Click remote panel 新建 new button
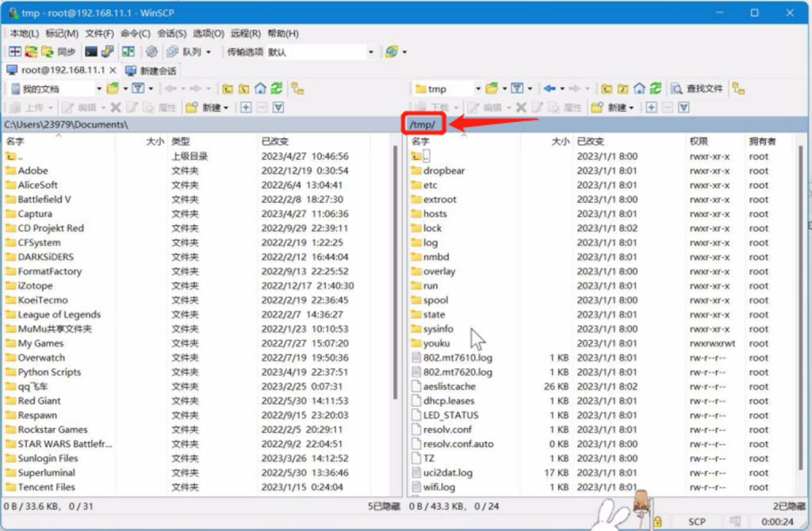The height and width of the screenshot is (531, 812). [613, 108]
